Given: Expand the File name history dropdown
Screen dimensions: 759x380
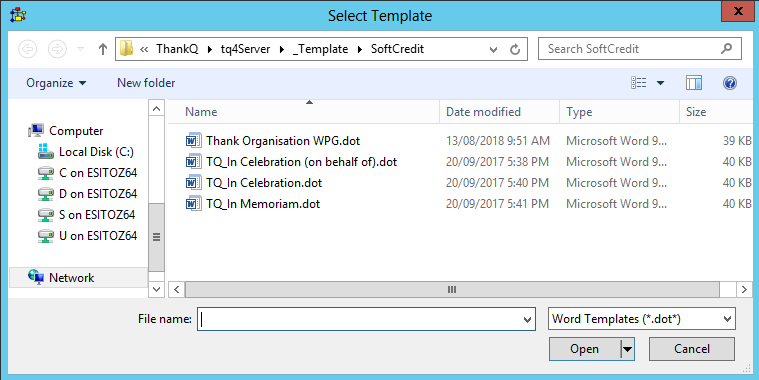Looking at the screenshot, I should pyautogui.click(x=528, y=319).
